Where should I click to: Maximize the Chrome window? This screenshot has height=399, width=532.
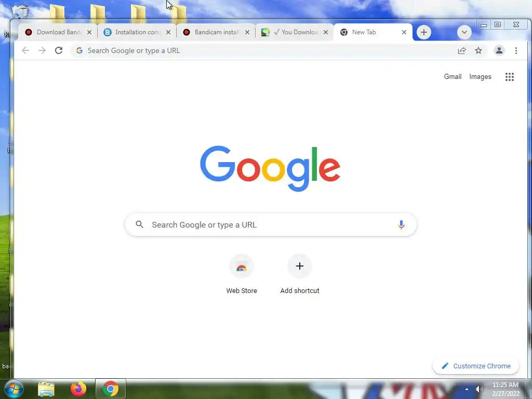pyautogui.click(x=497, y=24)
